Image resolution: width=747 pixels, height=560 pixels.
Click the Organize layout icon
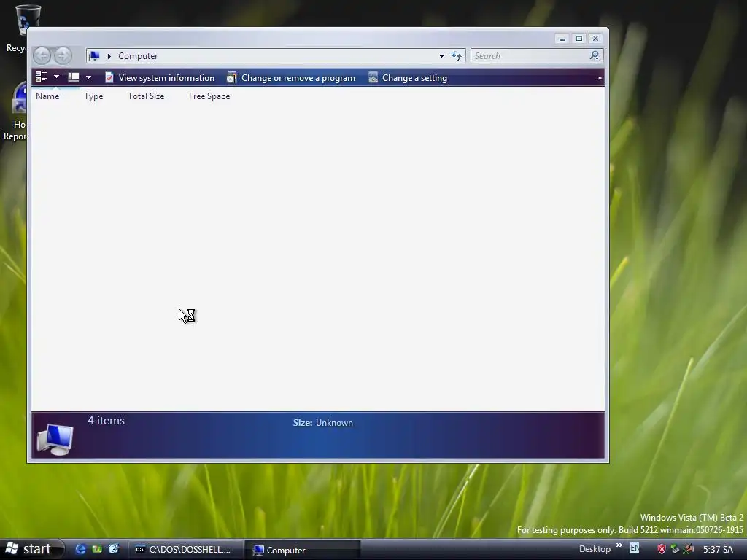coord(41,77)
